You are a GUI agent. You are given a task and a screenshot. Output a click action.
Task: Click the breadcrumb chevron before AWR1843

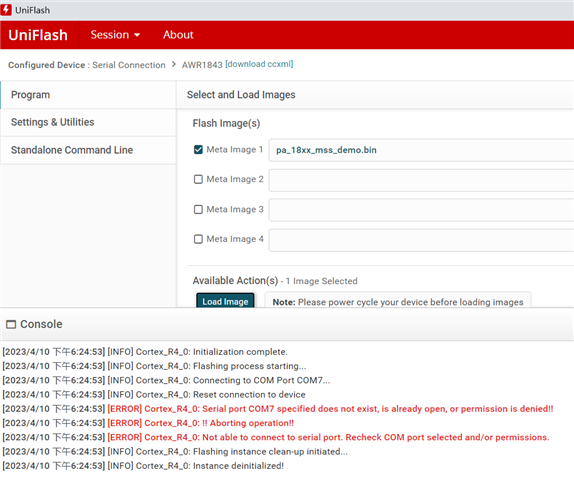point(174,64)
